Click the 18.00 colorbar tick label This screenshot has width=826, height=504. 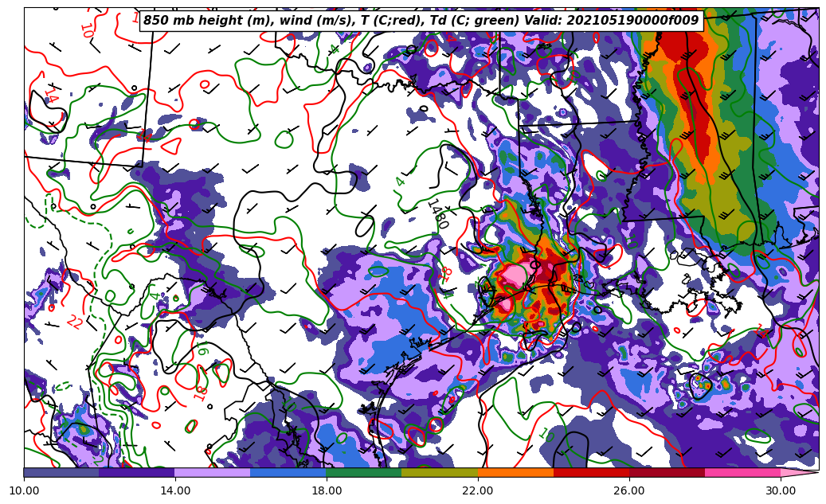[x=326, y=490]
